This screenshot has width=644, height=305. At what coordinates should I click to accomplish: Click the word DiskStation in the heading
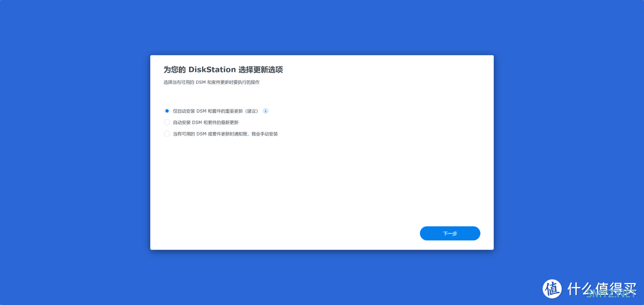pos(212,70)
